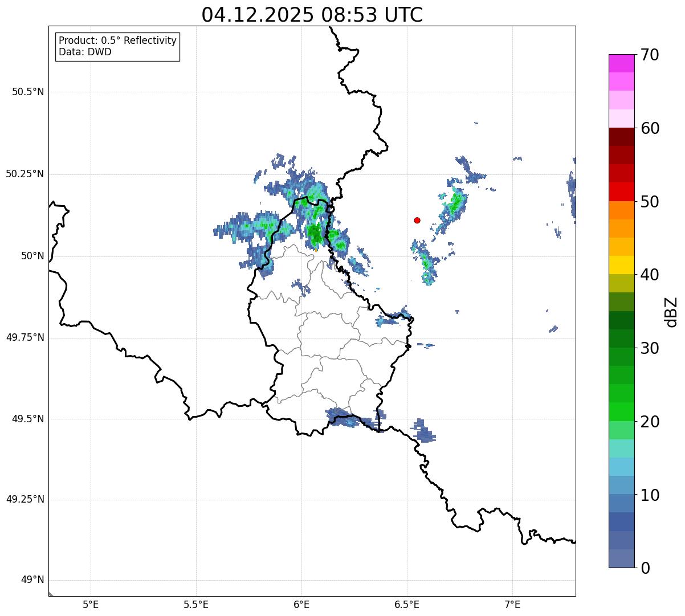Click the title '04.12.2025 08:53 UTC'
685x616 pixels.
(x=312, y=15)
